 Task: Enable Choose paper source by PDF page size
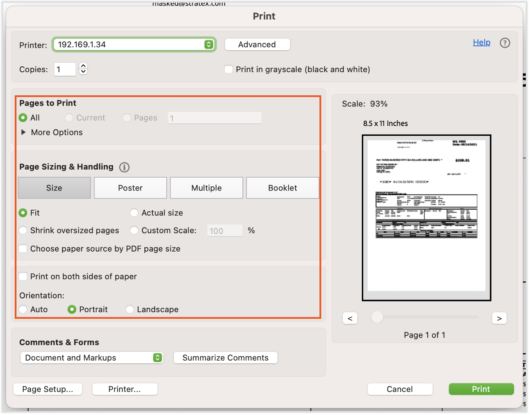pyautogui.click(x=23, y=248)
